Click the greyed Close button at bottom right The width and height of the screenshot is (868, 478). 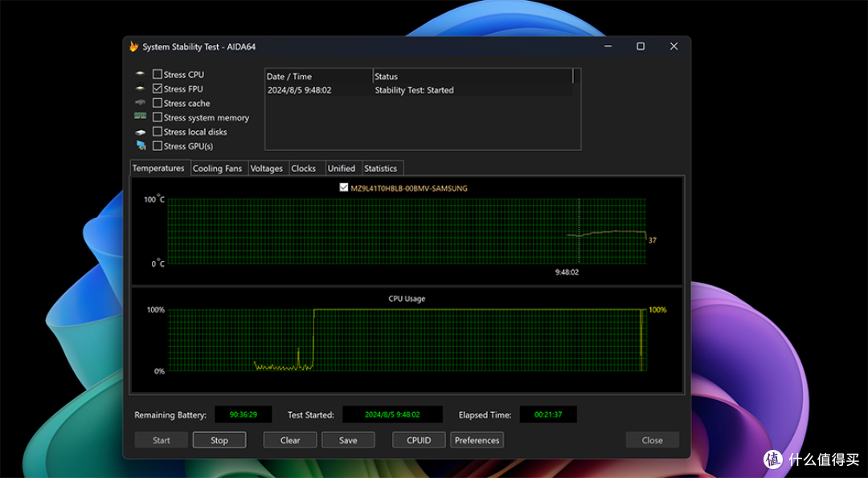[x=652, y=440]
